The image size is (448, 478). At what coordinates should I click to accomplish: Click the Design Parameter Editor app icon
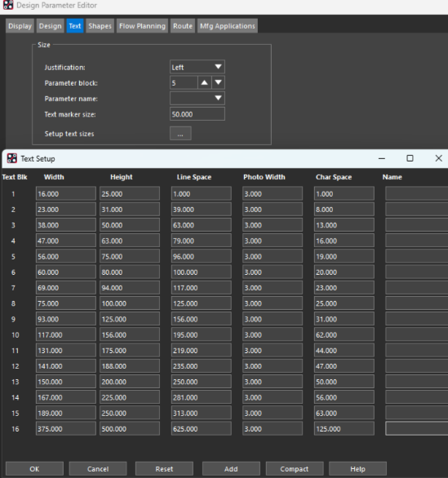tap(8, 5)
